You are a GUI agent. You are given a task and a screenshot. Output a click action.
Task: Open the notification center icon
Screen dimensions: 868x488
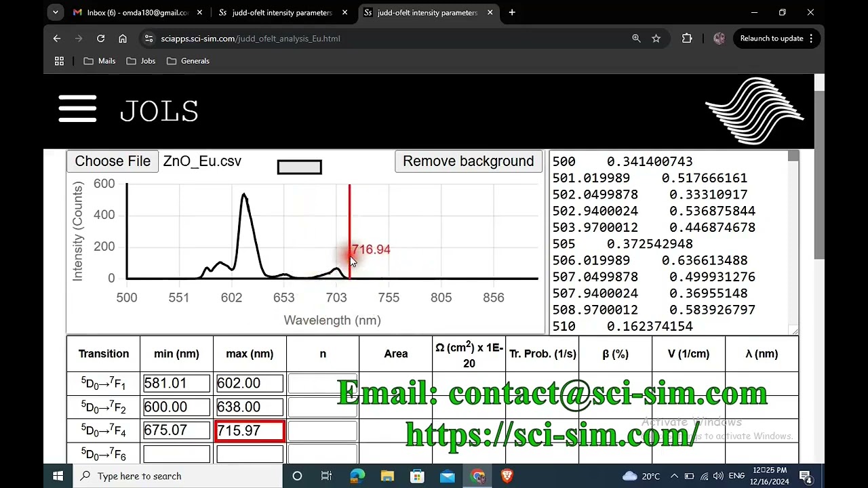point(805,476)
